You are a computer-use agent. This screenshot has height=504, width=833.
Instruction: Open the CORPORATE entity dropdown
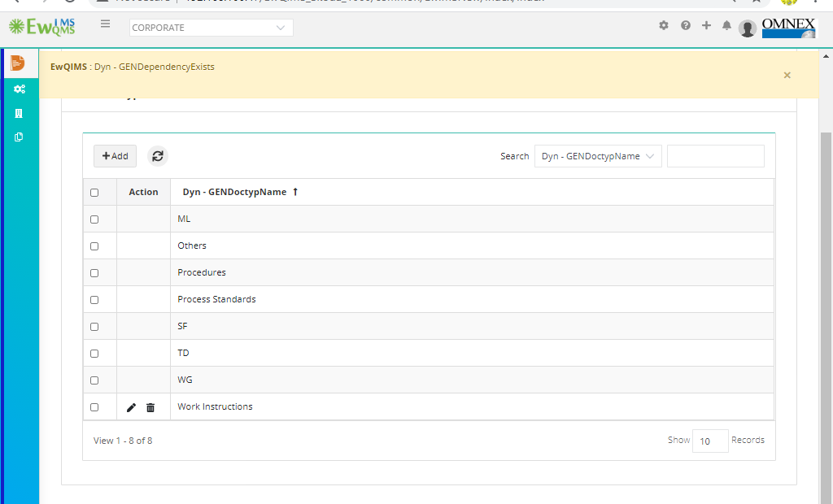click(x=211, y=28)
